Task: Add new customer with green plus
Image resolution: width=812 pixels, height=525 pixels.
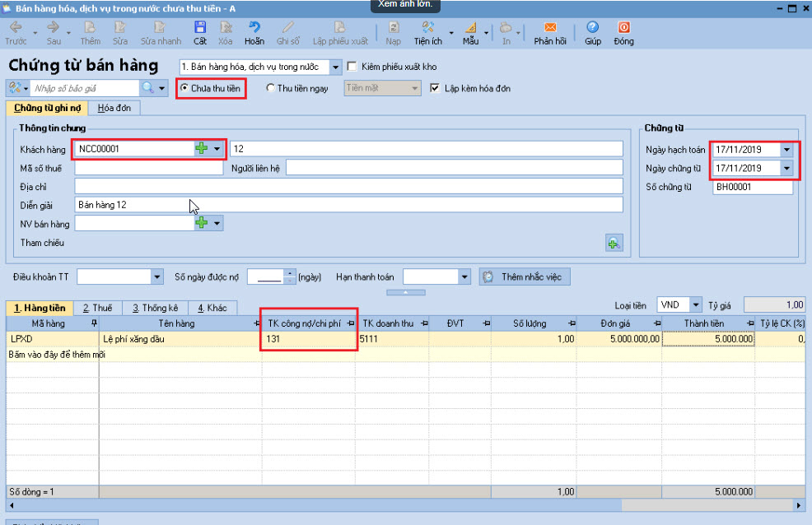Action: (x=202, y=148)
